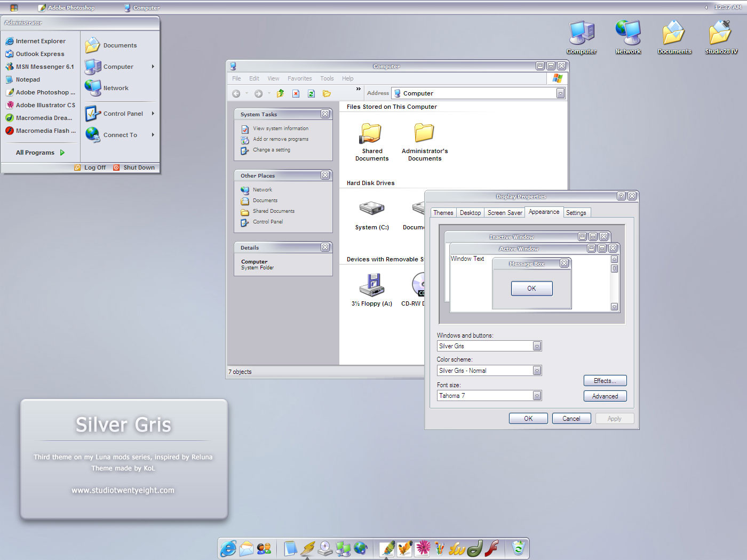Open Studio28 IV desktop folder

point(720,33)
